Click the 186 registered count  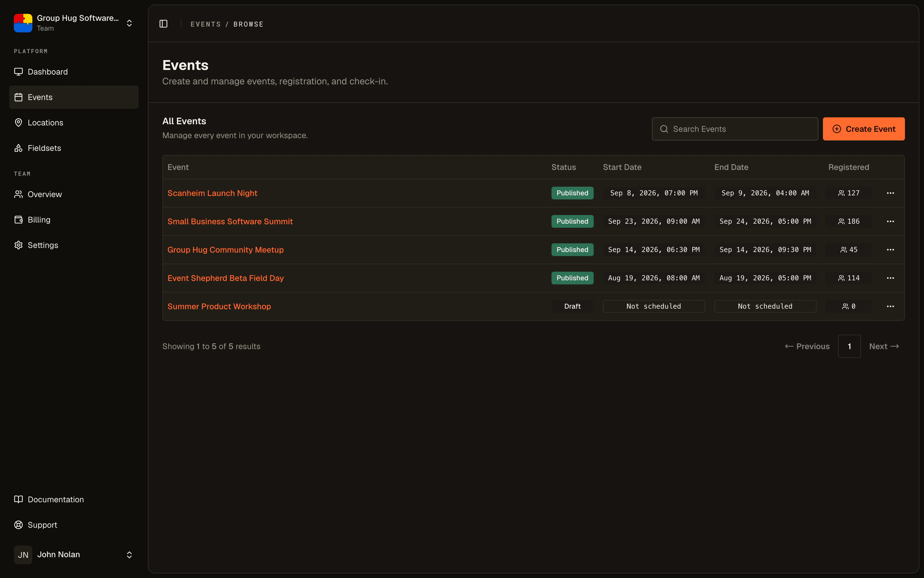[849, 221]
